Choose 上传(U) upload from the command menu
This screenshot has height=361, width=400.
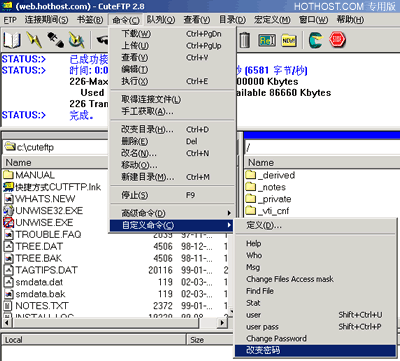(x=173, y=46)
